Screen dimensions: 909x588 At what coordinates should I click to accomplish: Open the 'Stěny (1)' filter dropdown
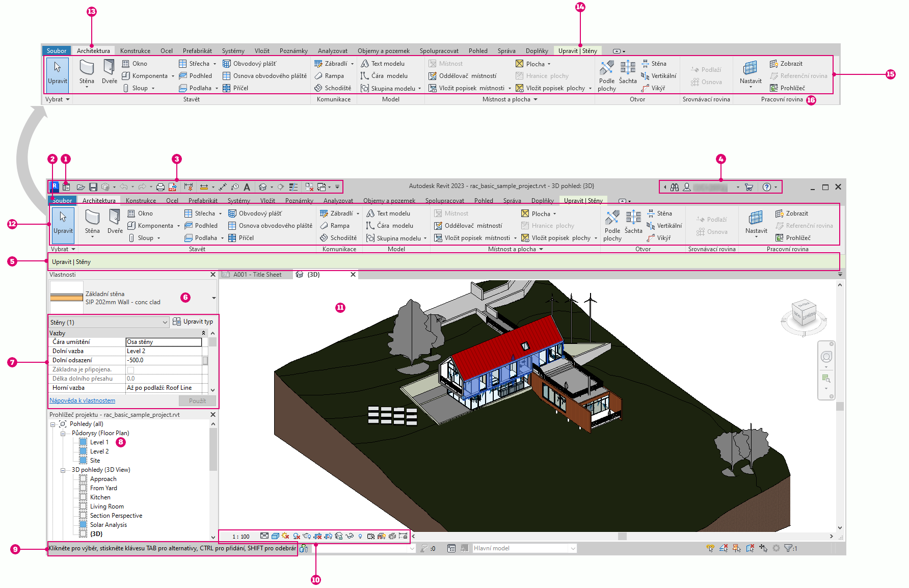tap(109, 322)
